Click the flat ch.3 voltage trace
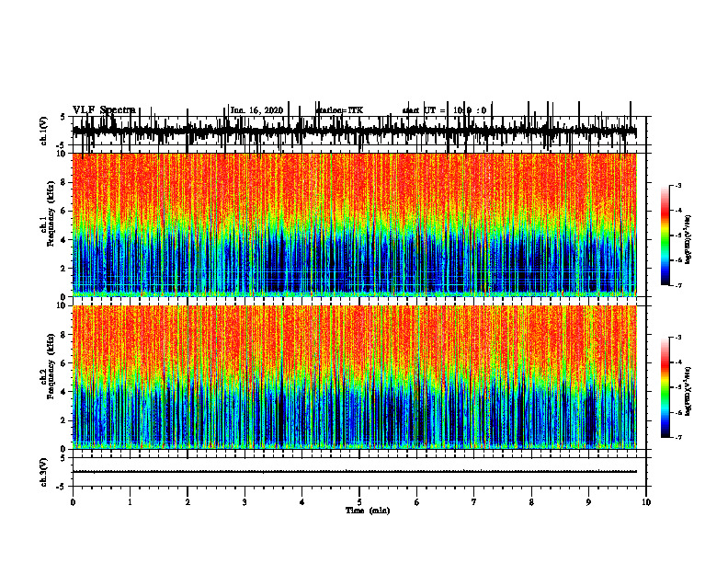The image size is (728, 563). [x=354, y=472]
